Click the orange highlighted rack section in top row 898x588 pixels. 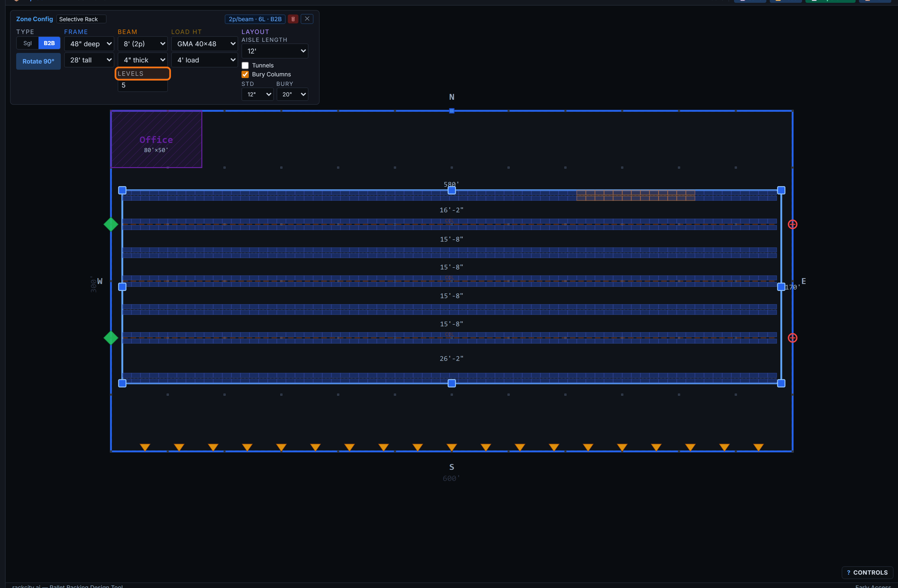(636, 195)
